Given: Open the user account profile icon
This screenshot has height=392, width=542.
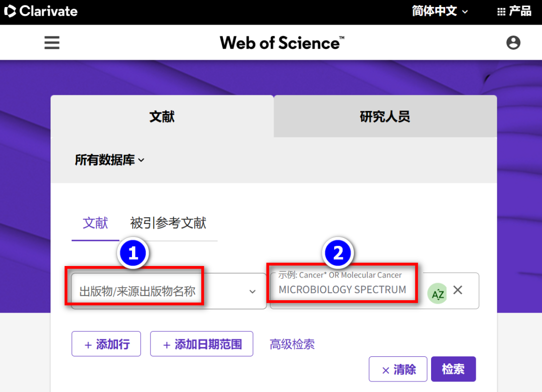Looking at the screenshot, I should 513,43.
